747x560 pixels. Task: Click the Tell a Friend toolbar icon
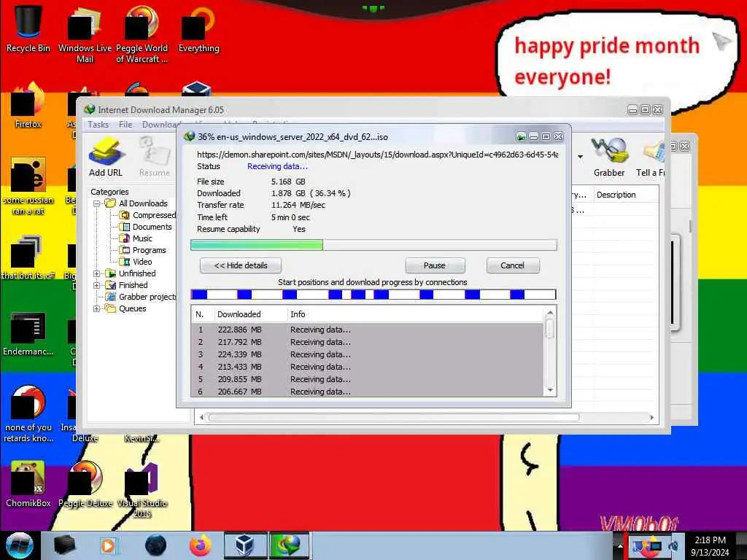tap(650, 157)
